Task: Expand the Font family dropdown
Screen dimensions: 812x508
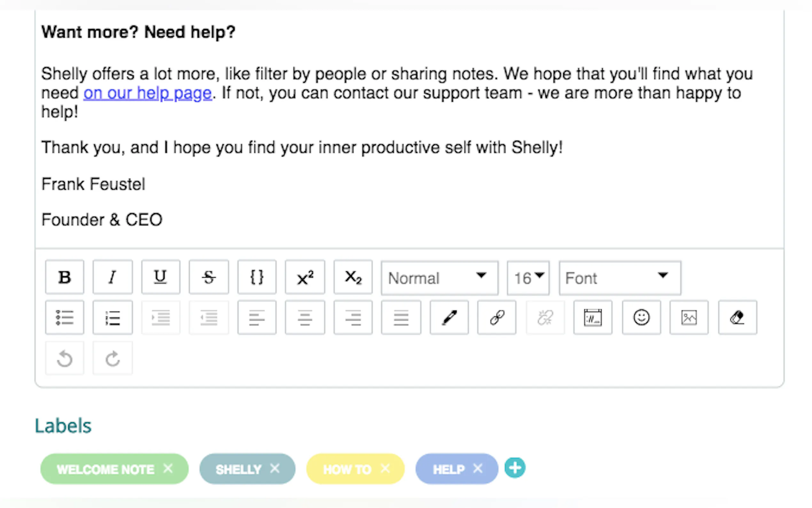Action: [x=620, y=278]
